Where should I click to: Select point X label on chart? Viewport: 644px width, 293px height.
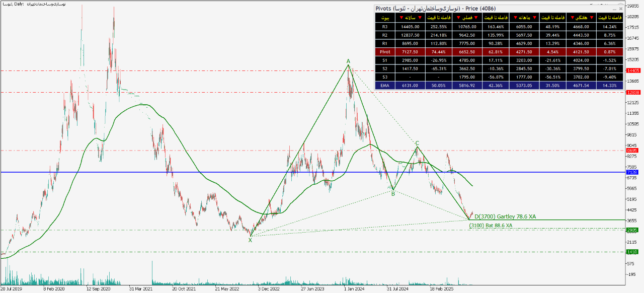pyautogui.click(x=250, y=240)
